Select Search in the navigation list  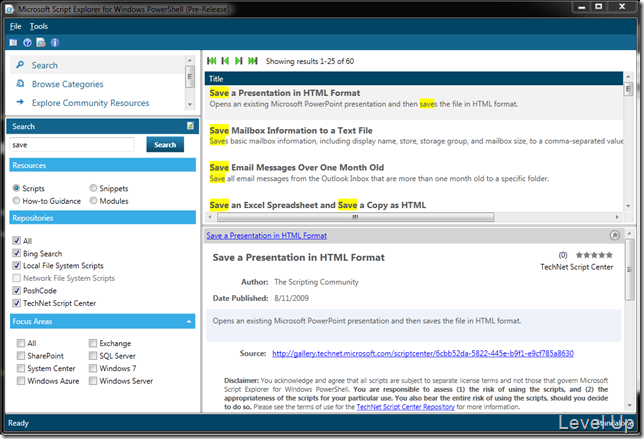[97, 65]
